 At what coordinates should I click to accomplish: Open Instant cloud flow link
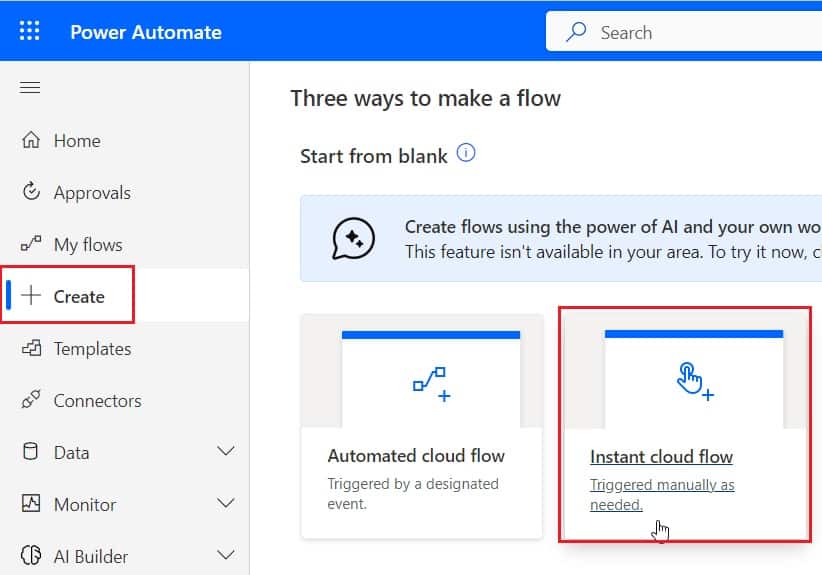coord(662,457)
